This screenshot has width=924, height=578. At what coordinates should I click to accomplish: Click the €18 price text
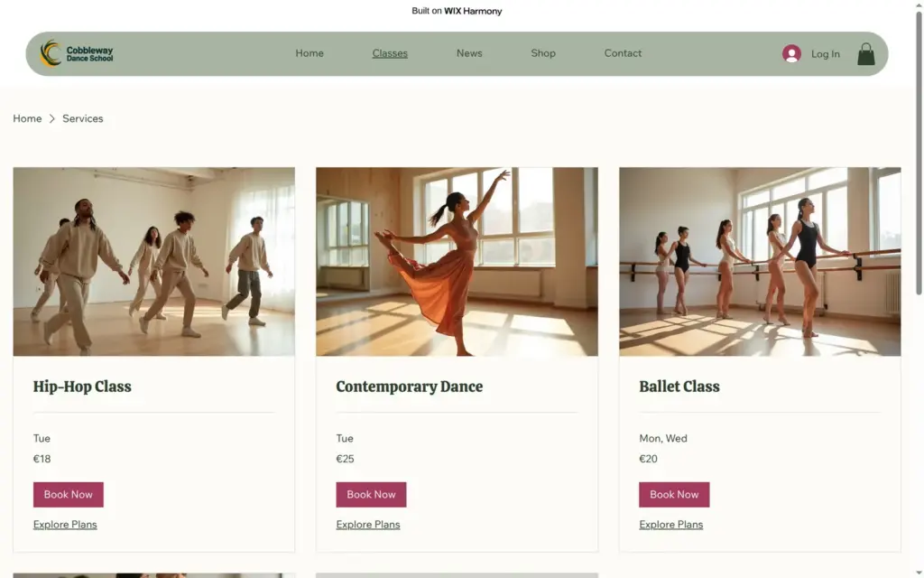point(42,459)
